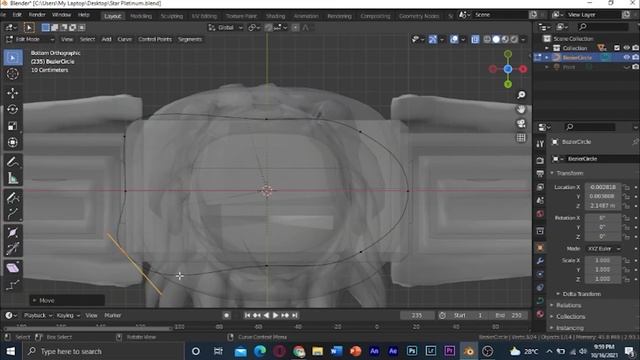Toggle X-Ray in viewport header
The height and width of the screenshot is (360, 640).
(x=475, y=40)
